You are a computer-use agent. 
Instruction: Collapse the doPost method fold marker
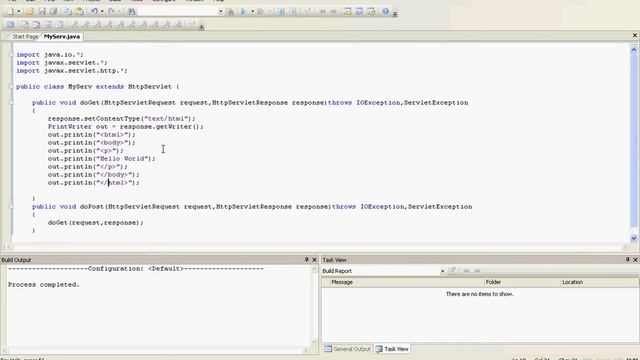(11, 207)
